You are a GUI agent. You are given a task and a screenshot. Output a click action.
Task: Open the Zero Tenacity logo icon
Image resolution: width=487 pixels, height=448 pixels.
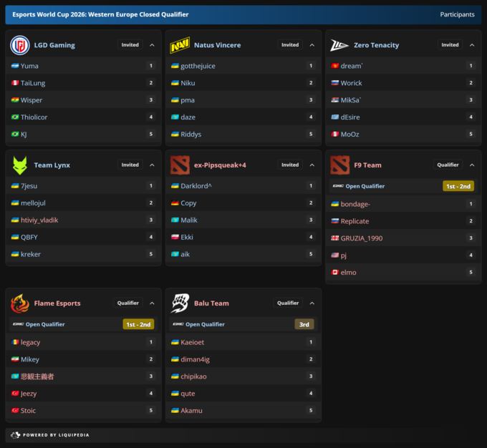click(x=339, y=45)
